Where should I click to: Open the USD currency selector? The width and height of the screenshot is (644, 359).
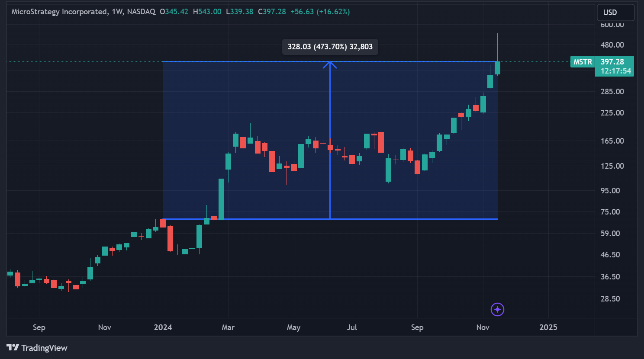click(x=615, y=13)
